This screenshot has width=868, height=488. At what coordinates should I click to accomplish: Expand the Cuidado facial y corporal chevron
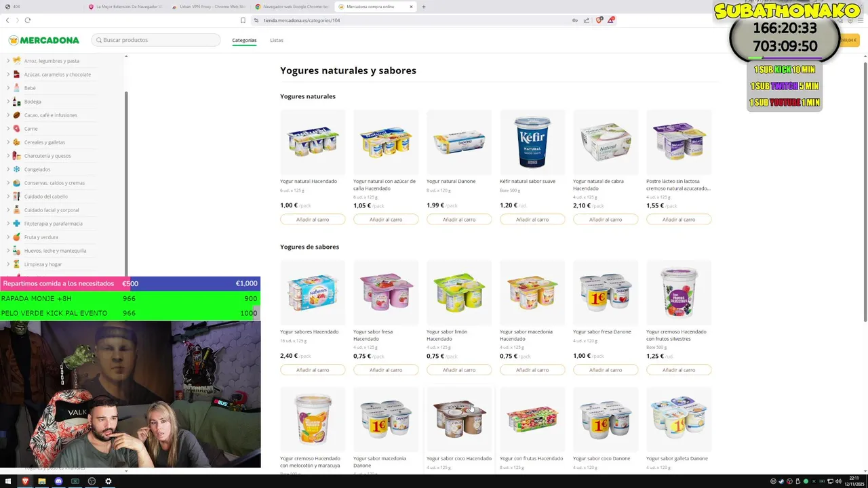coord(8,210)
